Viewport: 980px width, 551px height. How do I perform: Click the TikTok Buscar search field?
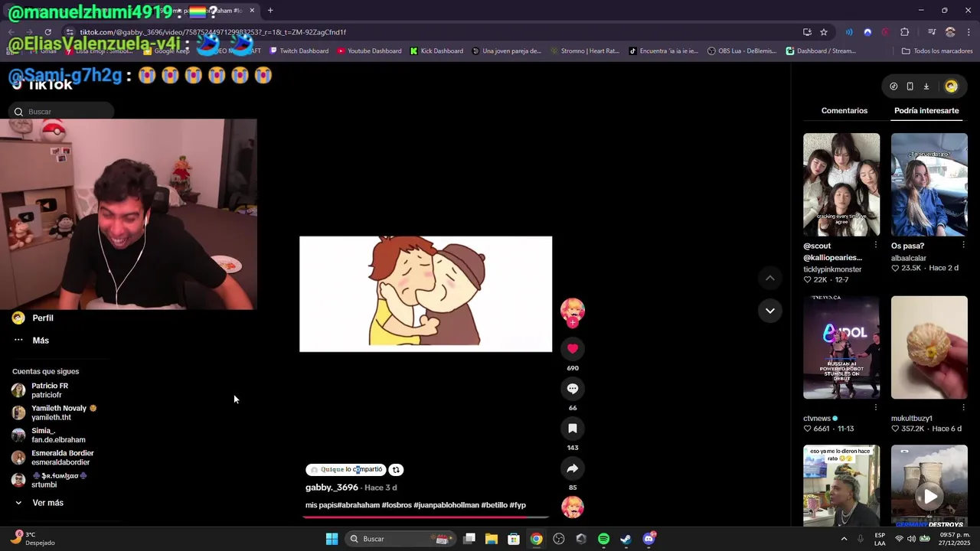[x=63, y=112]
